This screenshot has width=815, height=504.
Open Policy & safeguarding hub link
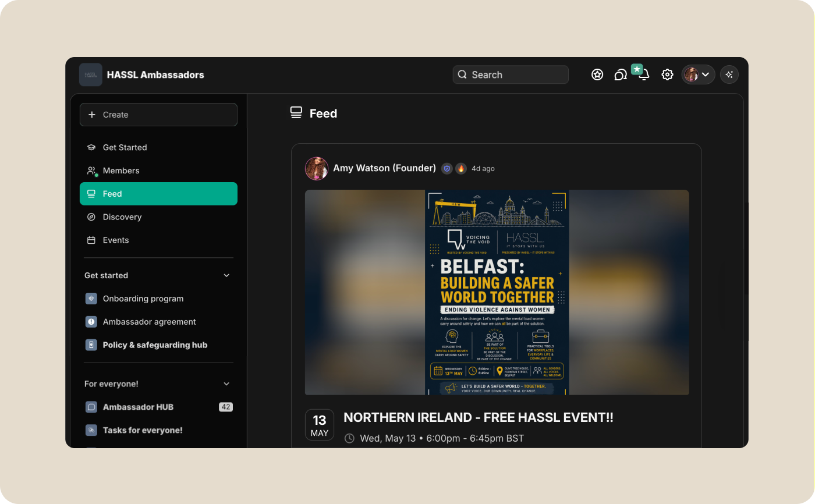pyautogui.click(x=158, y=345)
